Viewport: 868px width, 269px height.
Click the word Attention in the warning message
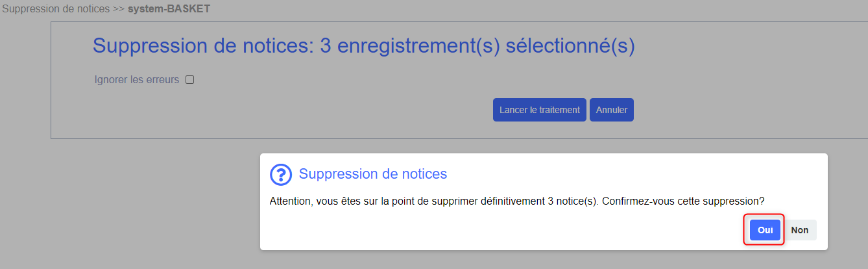290,201
